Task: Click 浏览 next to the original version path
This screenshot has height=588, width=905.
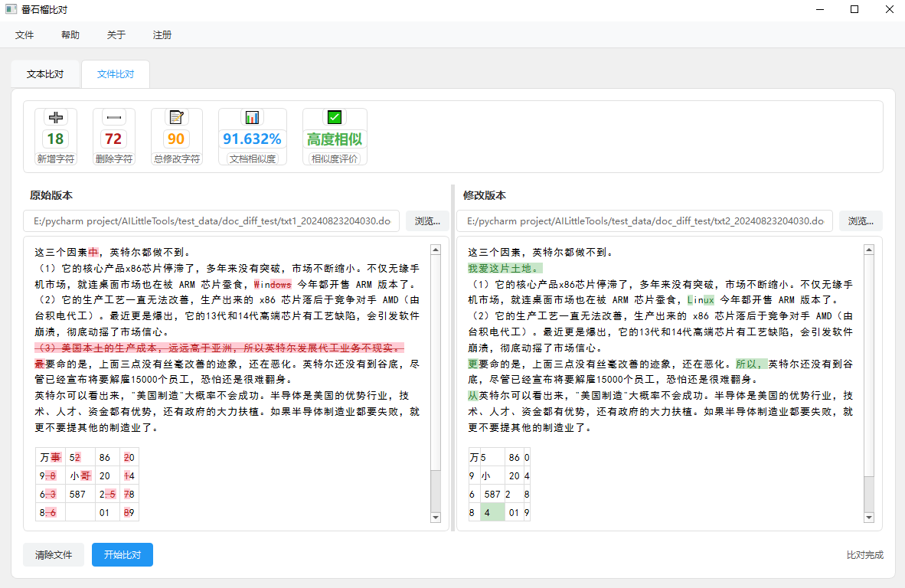Action: click(x=427, y=220)
